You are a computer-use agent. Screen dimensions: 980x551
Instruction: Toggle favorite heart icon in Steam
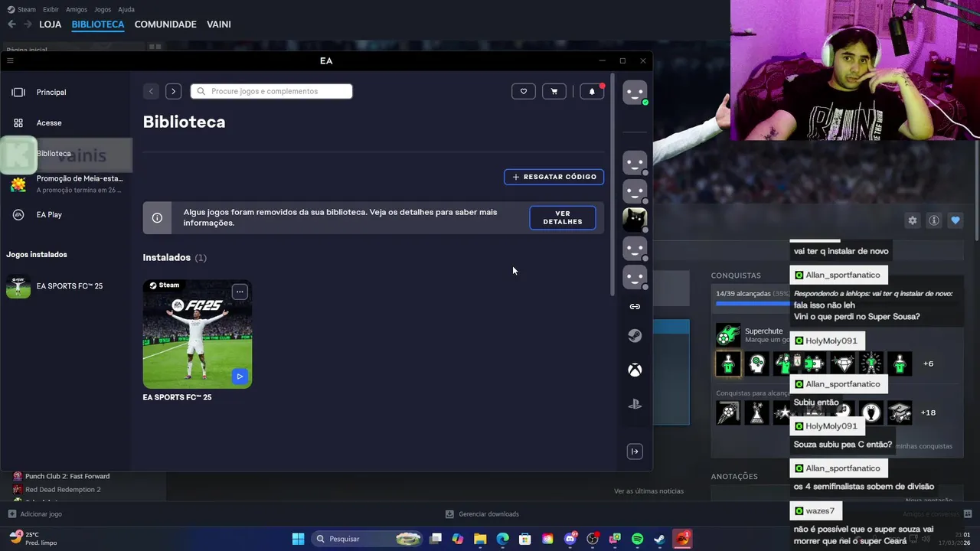[x=955, y=220]
